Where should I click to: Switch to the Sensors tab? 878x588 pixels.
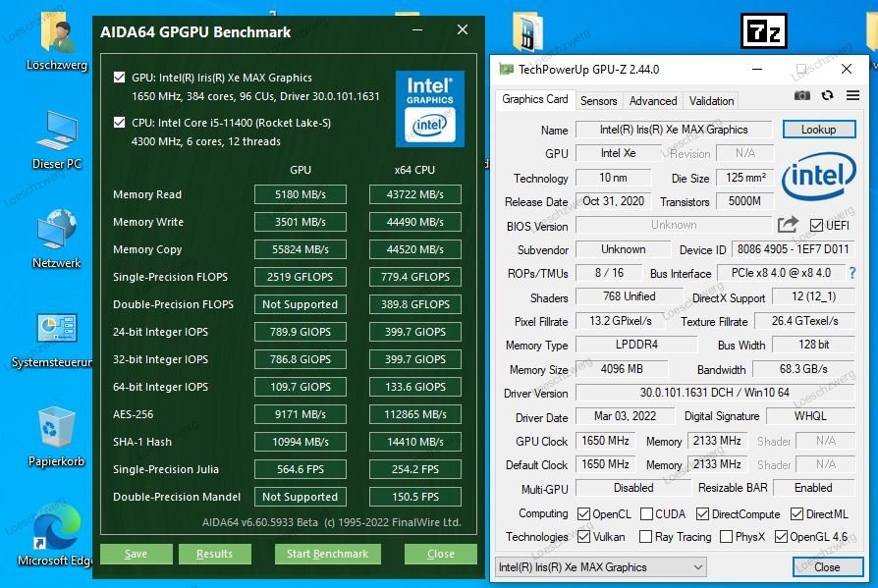(x=598, y=101)
